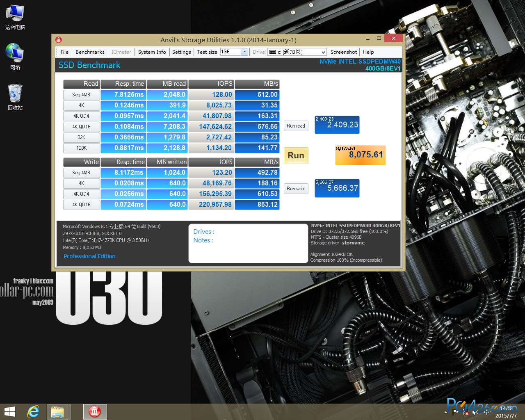This screenshot has width=525, height=420.
Task: Open the File menu
Action: pyautogui.click(x=64, y=52)
